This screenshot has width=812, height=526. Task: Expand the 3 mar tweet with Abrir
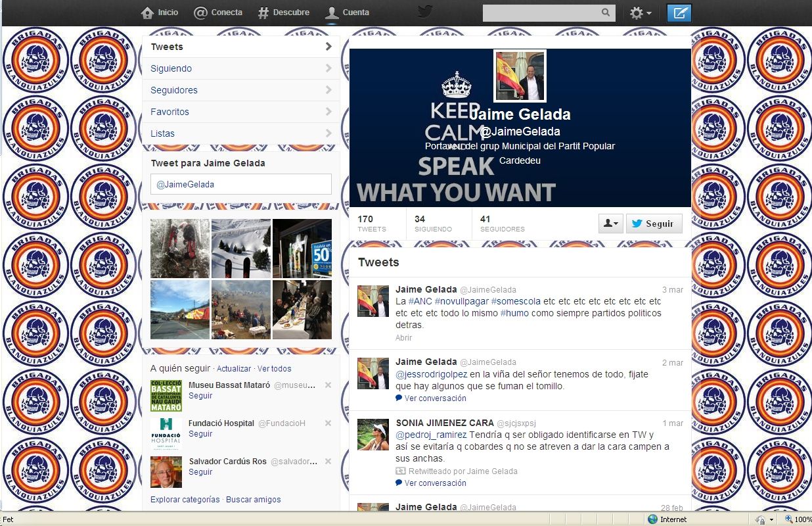click(x=404, y=338)
